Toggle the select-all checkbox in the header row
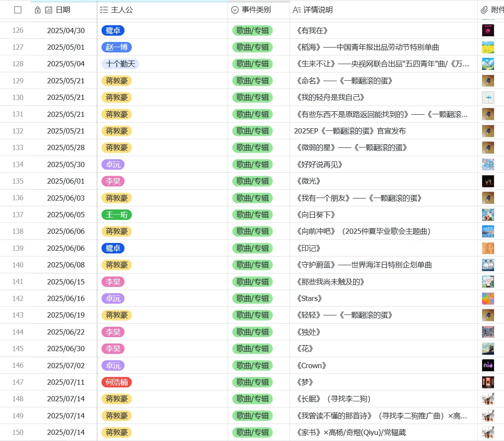Screen dimensions: 504x441 [x=18, y=10]
